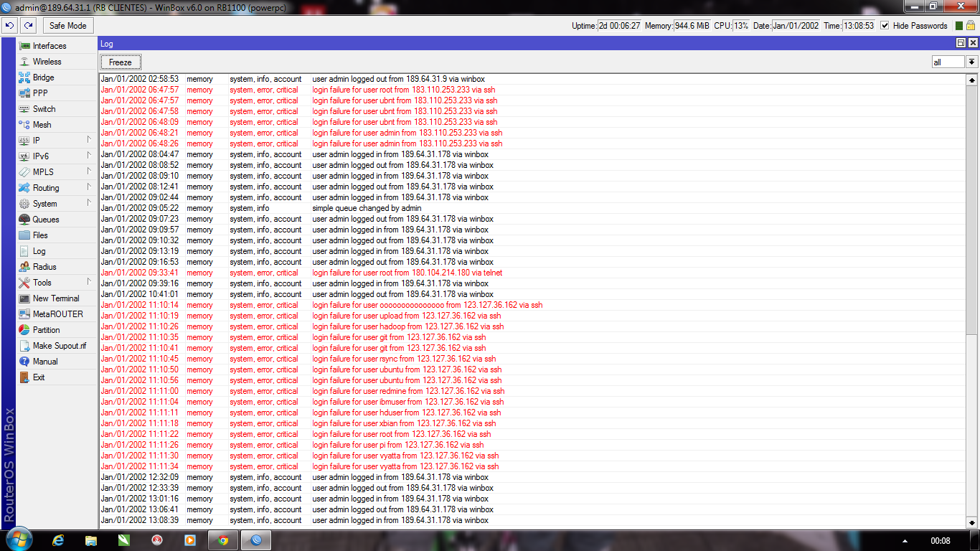
Task: Click the taskbar clock showing 00:08
Action: click(941, 540)
